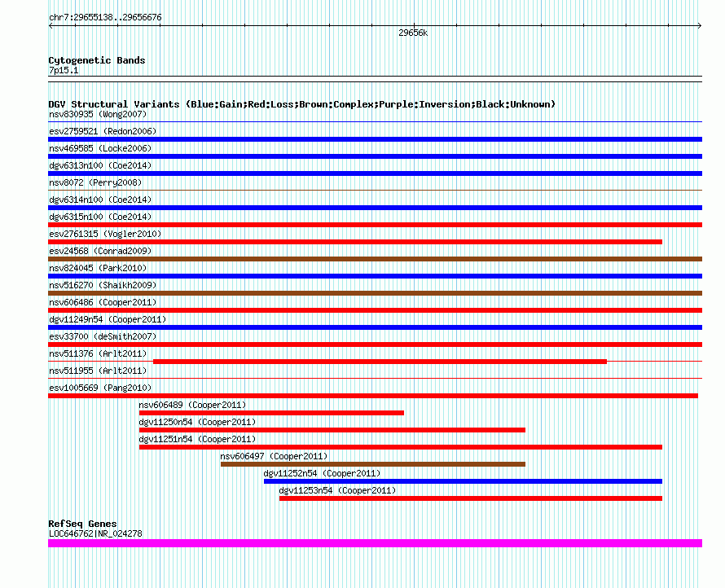
Task: Click the chr7:29655138..29656676 coordinate text
Action: [x=105, y=18]
